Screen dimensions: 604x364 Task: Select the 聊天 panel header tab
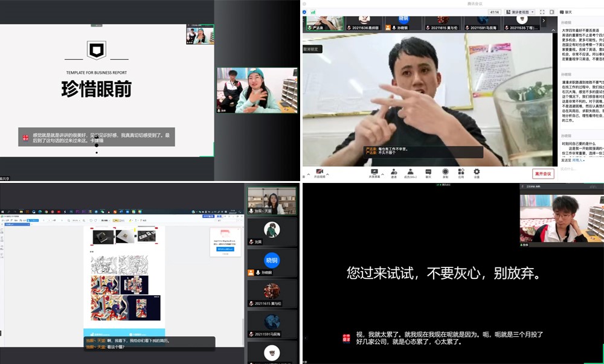click(x=568, y=11)
